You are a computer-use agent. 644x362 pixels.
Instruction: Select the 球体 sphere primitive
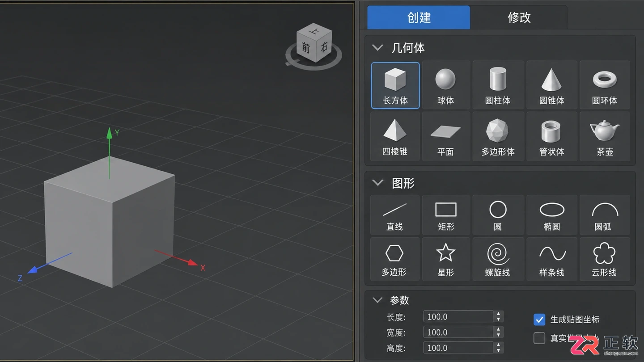446,85
